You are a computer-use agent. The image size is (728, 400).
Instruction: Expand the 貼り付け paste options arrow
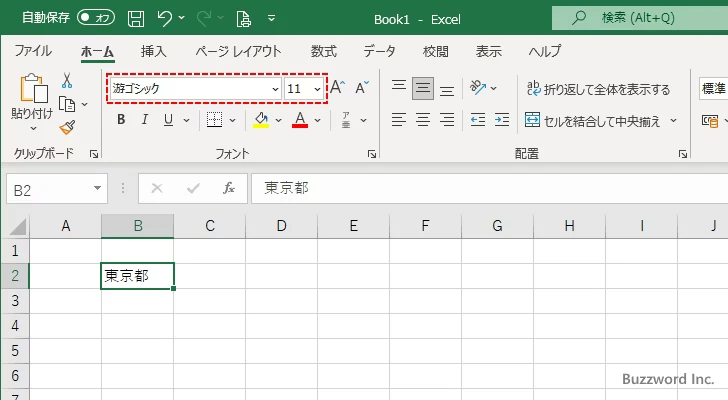point(33,128)
